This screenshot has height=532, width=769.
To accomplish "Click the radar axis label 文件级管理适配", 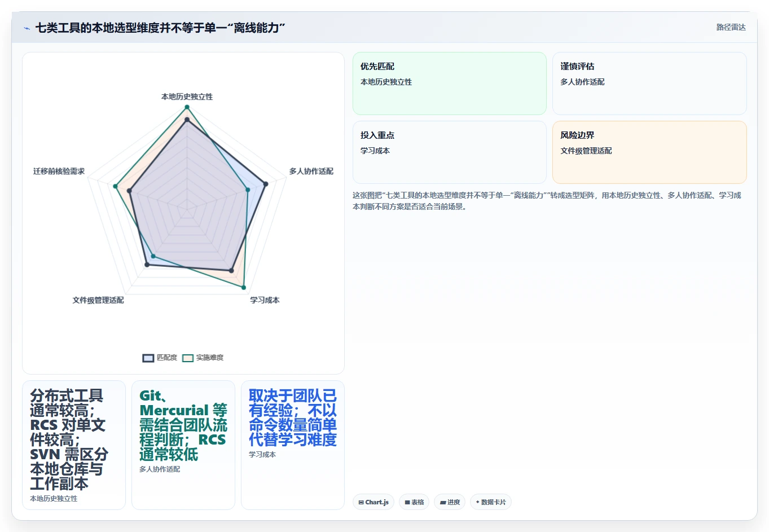I will (x=98, y=300).
